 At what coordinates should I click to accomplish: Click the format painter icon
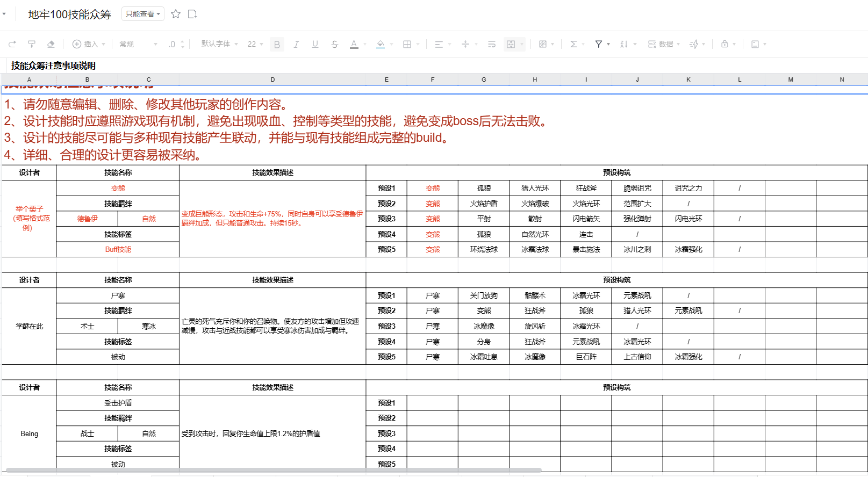[32, 44]
